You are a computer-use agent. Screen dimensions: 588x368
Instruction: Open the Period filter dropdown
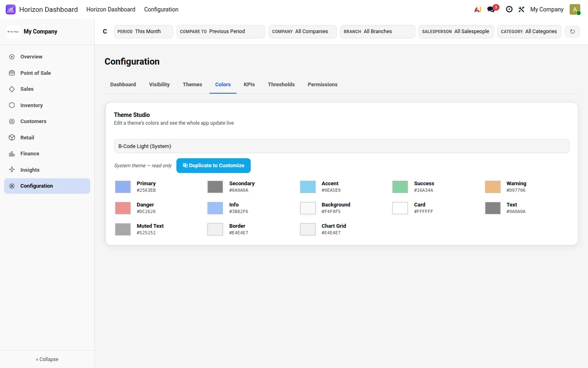click(x=143, y=31)
